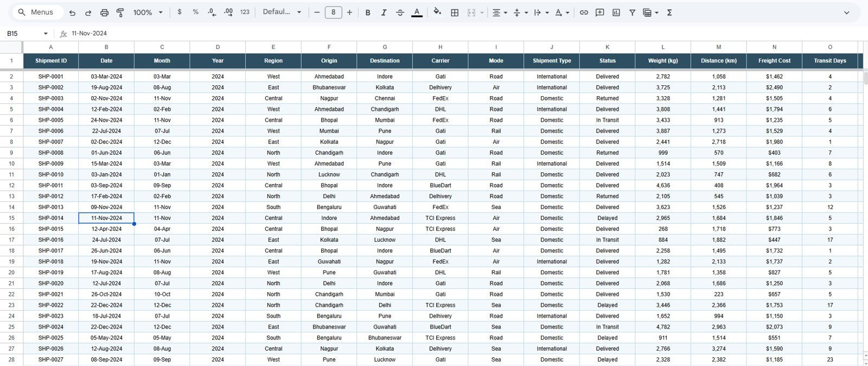The width and height of the screenshot is (868, 366).
Task: Click the Insert link icon
Action: tap(584, 12)
